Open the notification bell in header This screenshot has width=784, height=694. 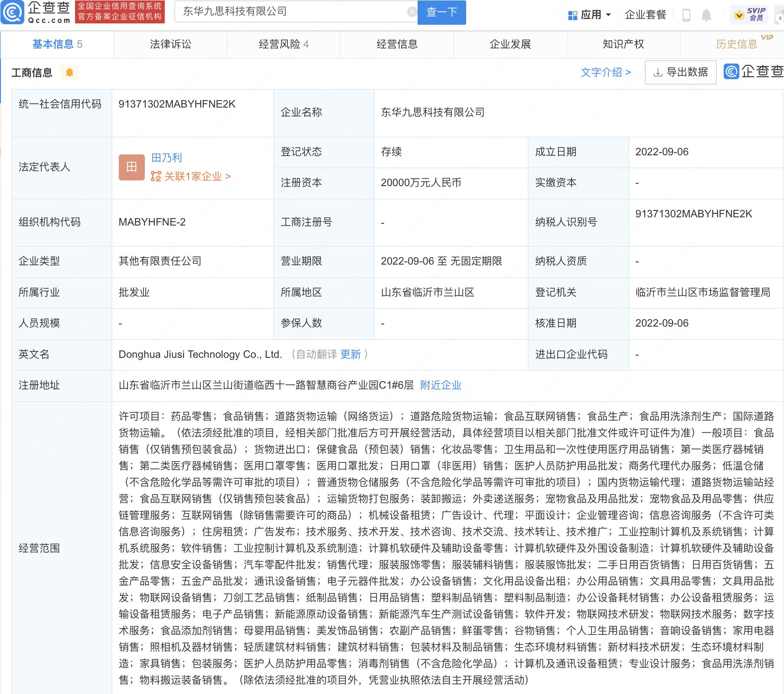(x=706, y=15)
